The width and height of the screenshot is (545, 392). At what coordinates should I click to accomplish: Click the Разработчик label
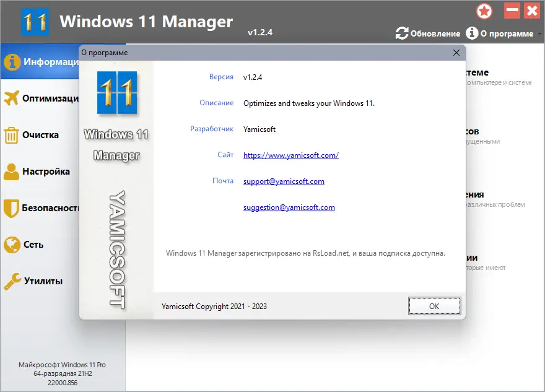(212, 129)
